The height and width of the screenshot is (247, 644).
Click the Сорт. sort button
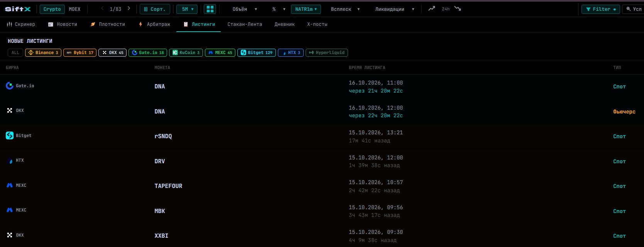click(x=155, y=9)
